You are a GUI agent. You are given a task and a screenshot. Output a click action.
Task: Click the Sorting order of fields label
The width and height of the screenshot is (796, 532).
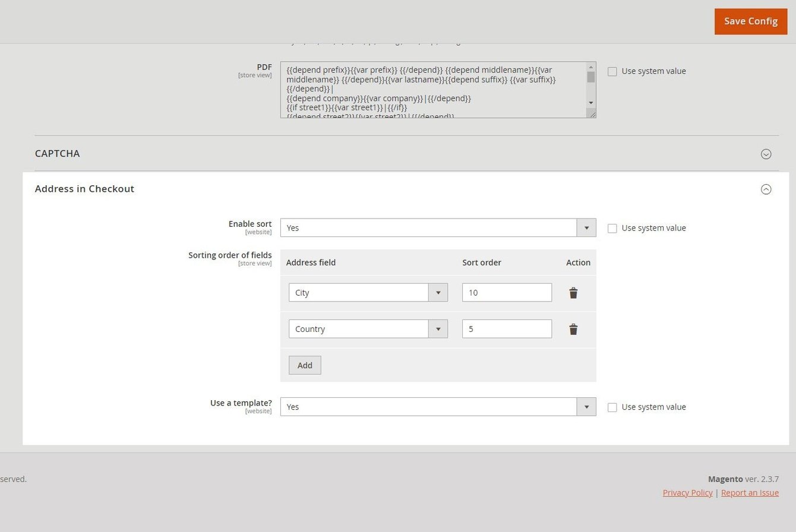pos(230,255)
